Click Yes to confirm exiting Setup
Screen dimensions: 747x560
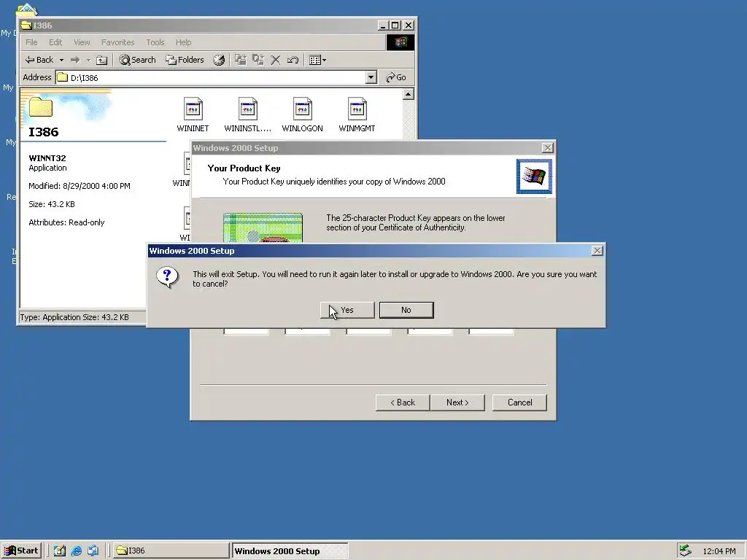coord(347,310)
